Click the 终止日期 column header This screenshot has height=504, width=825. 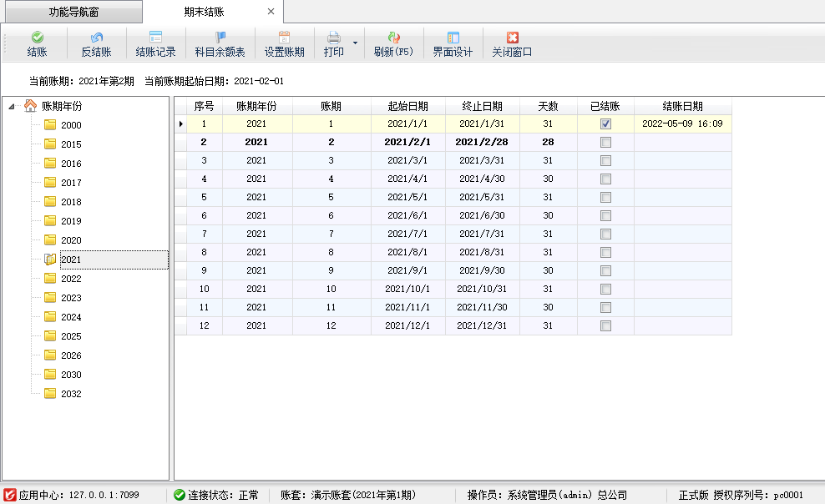[482, 106]
